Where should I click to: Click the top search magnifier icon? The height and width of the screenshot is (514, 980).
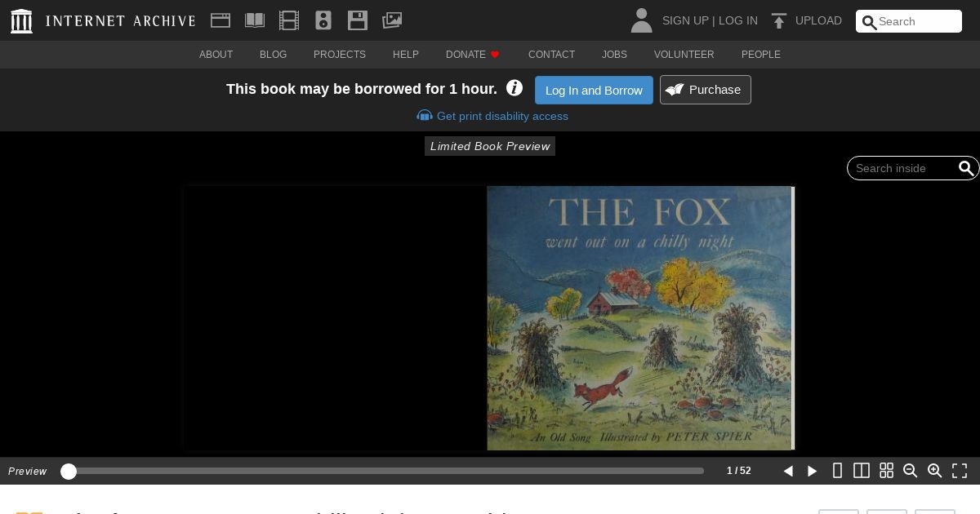869,22
